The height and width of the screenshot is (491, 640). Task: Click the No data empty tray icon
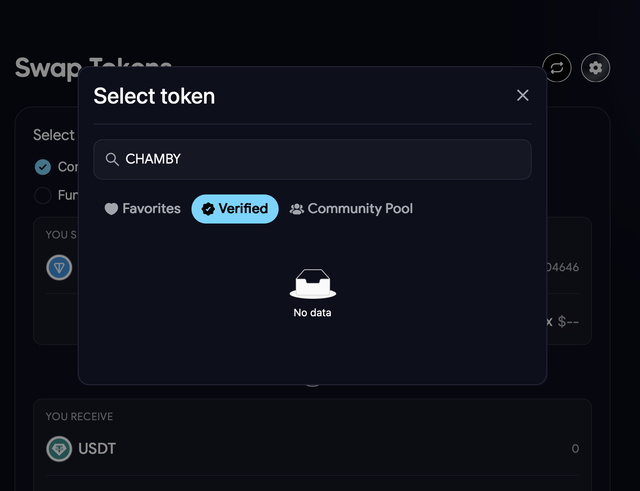[x=313, y=284]
